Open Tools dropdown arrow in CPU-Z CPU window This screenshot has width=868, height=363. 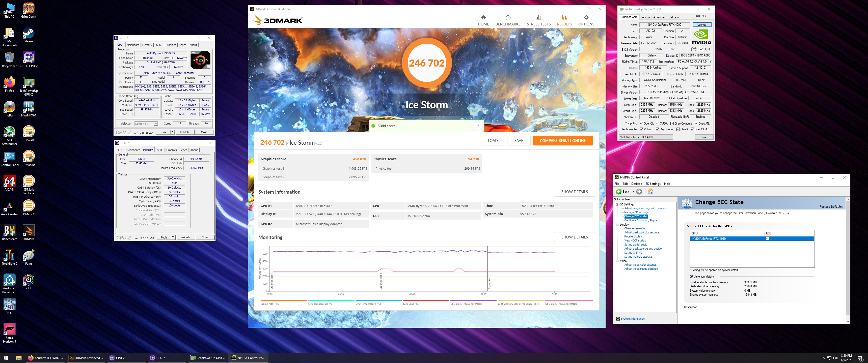[x=172, y=132]
